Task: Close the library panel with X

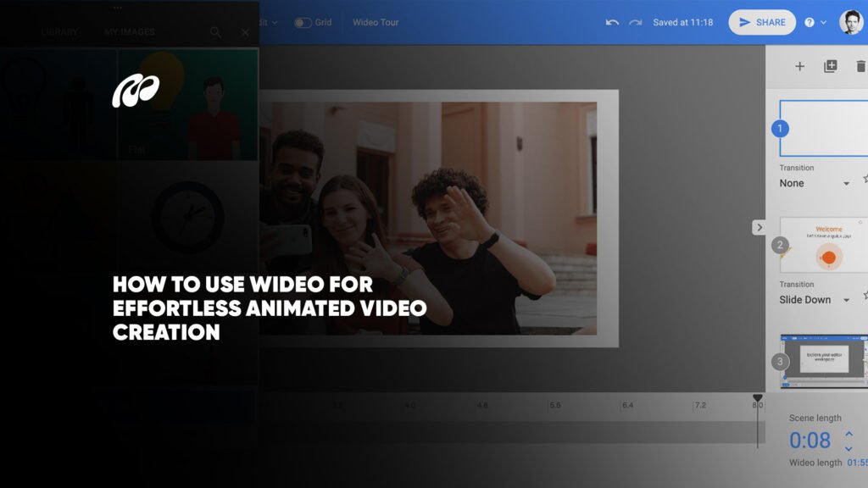Action: [245, 32]
